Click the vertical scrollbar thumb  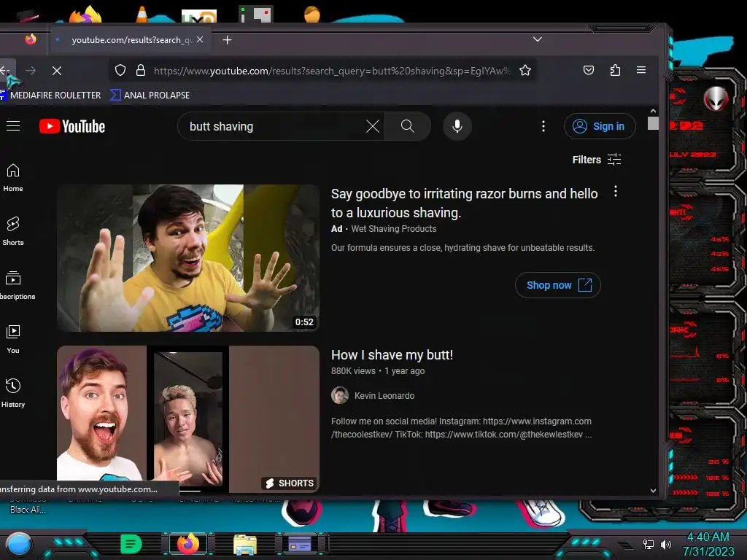click(653, 123)
